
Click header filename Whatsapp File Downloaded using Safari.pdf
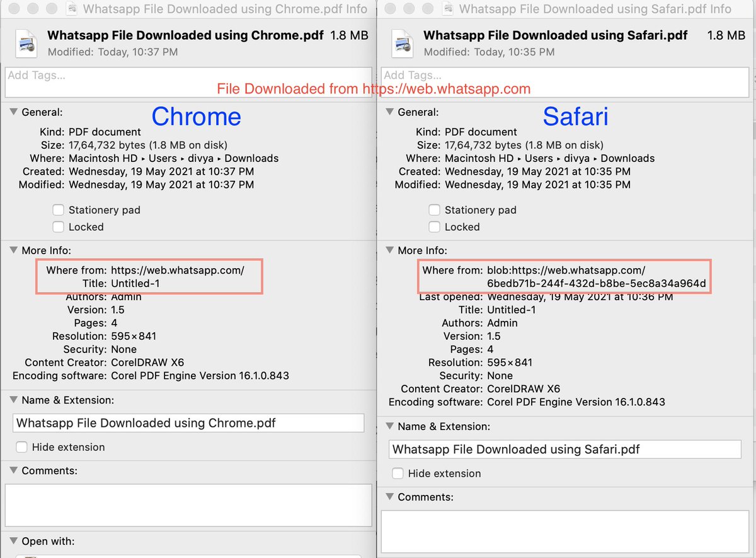pyautogui.click(x=556, y=35)
